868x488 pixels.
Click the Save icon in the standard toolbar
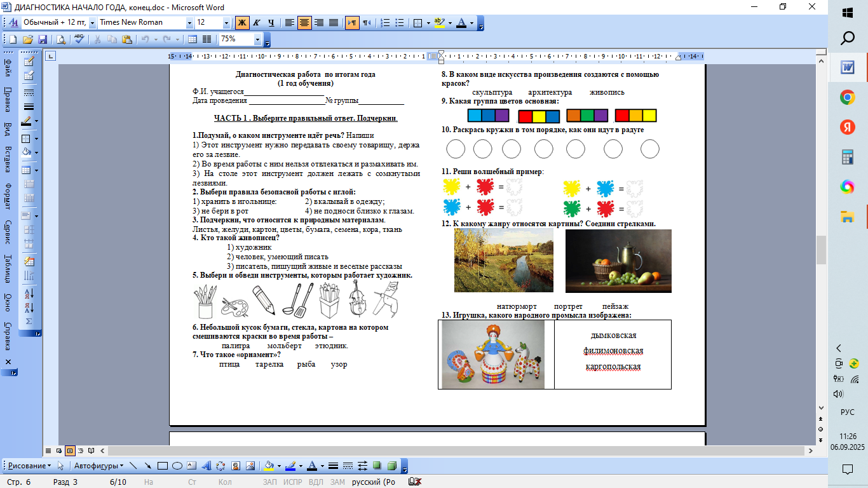click(x=43, y=39)
